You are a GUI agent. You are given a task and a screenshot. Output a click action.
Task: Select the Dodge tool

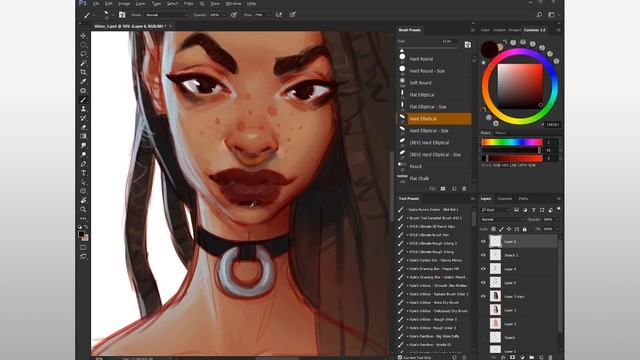tap(83, 155)
